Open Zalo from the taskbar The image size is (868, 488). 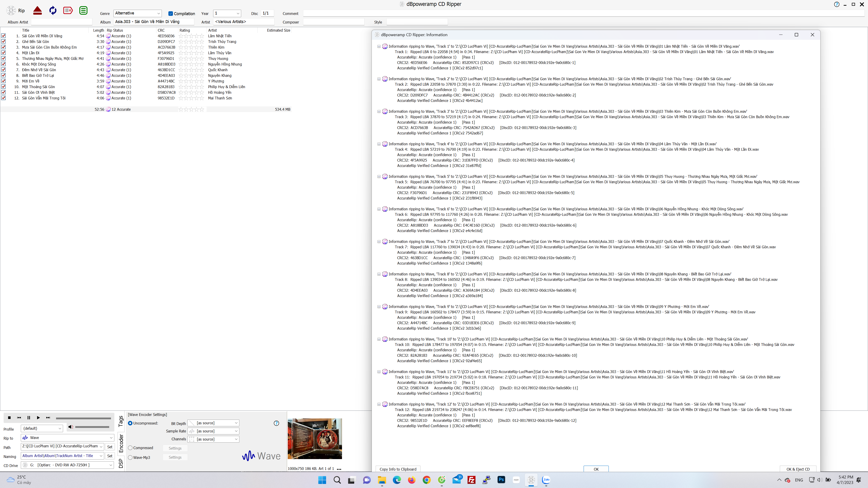click(x=546, y=480)
